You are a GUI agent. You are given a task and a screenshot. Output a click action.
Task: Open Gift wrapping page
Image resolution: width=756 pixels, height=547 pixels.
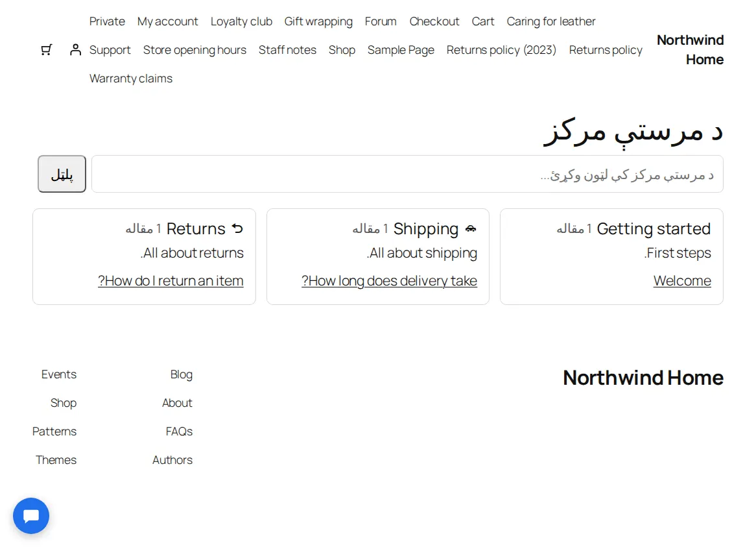[x=318, y=21]
